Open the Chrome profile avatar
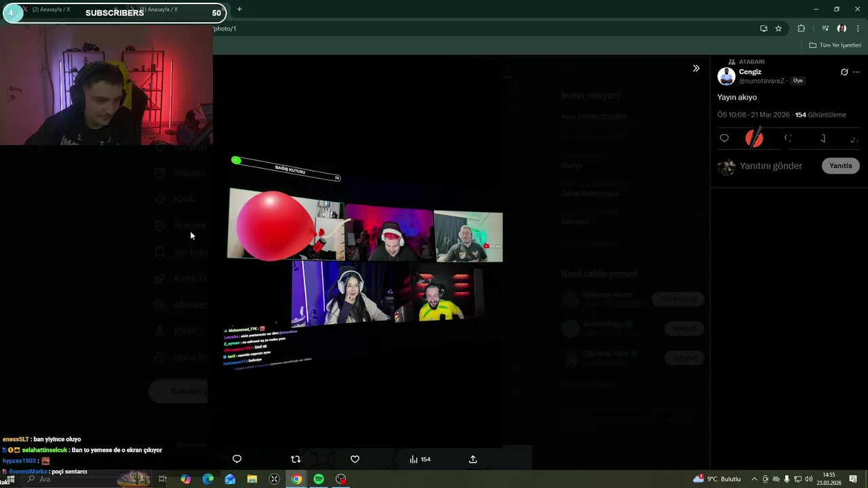Screen dimensions: 868x488 842,28
